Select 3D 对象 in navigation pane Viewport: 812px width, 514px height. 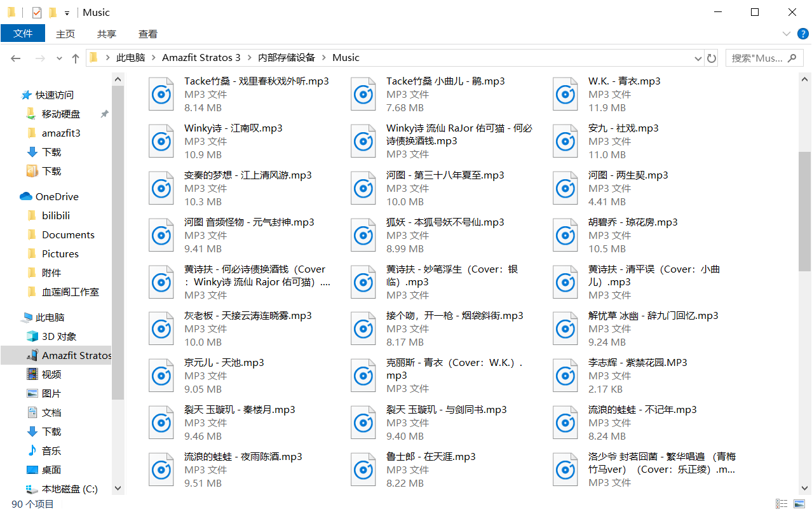click(59, 337)
